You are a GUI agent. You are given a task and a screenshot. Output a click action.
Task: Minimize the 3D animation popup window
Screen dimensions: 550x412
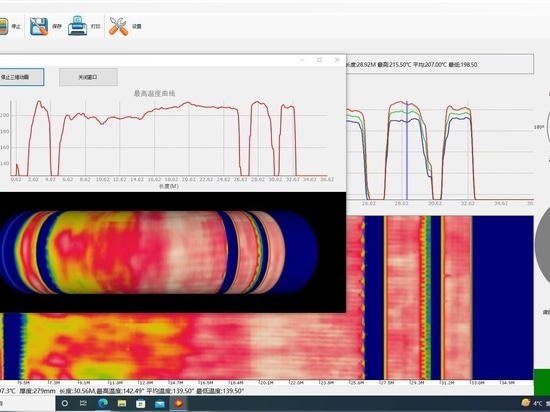pos(302,60)
